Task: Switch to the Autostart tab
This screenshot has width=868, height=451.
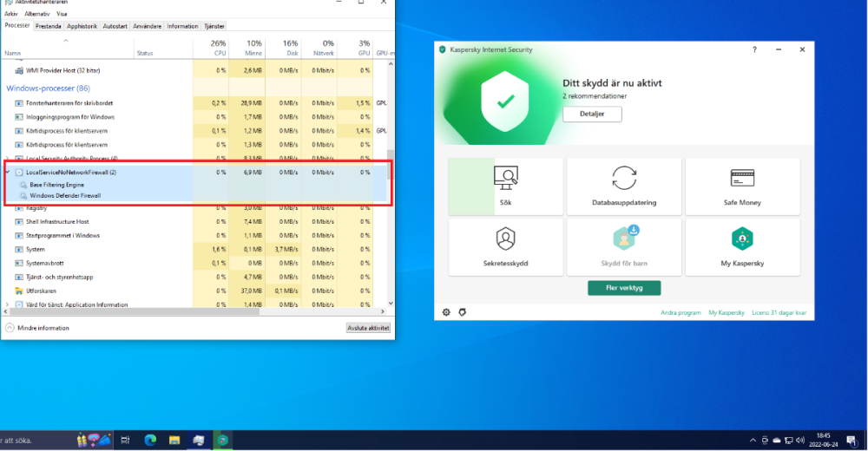Action: pyautogui.click(x=115, y=26)
